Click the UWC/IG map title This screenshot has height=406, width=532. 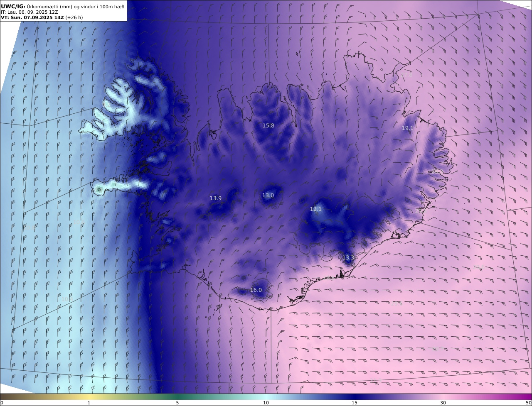[62, 6]
